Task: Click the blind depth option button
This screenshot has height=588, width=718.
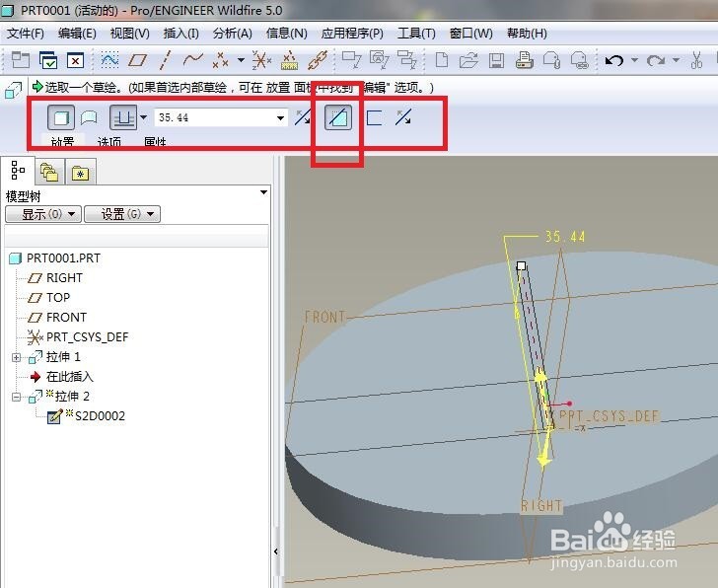Action: [123, 117]
